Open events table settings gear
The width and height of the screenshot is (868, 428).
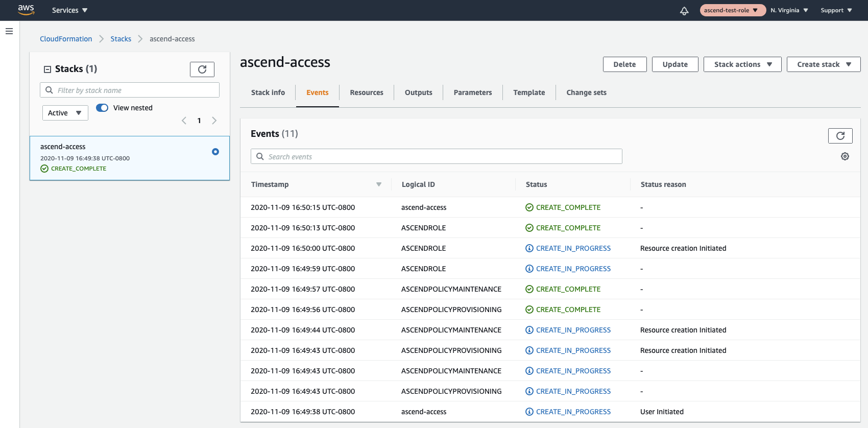845,156
